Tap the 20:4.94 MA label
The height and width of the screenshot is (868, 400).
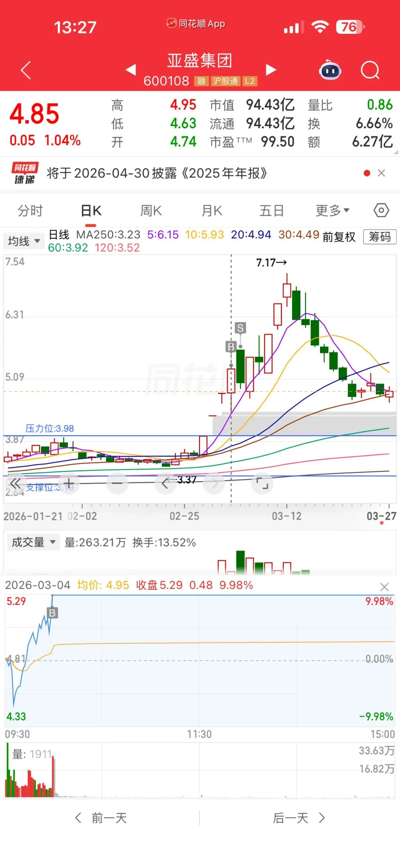tap(251, 234)
